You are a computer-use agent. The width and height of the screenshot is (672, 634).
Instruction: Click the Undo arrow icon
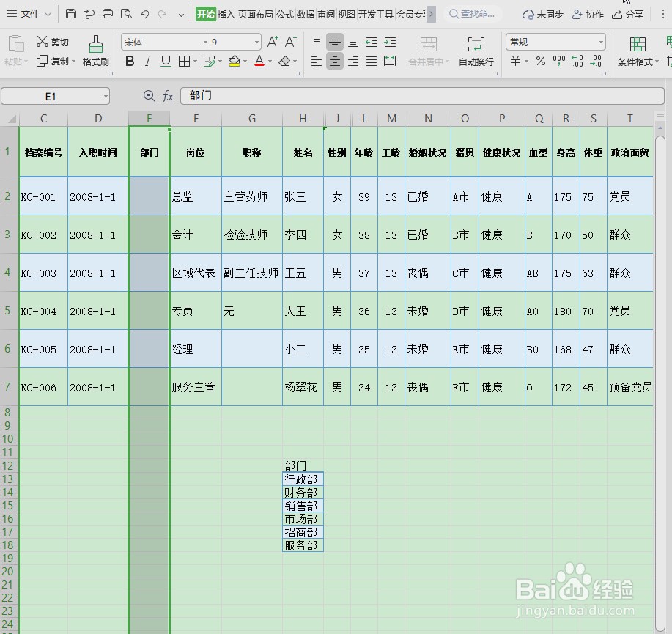point(144,14)
